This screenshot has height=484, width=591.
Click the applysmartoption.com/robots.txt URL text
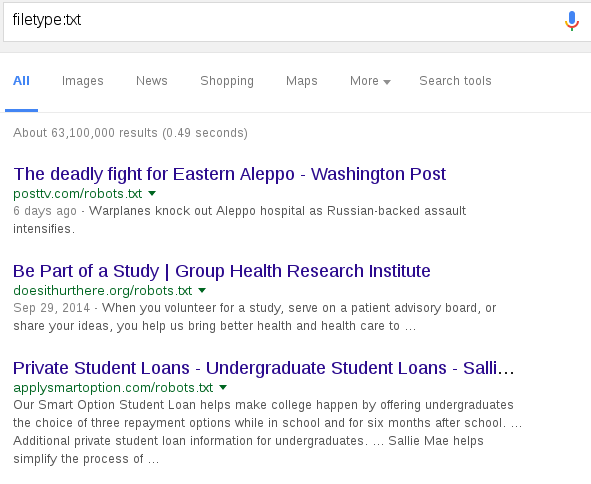113,388
